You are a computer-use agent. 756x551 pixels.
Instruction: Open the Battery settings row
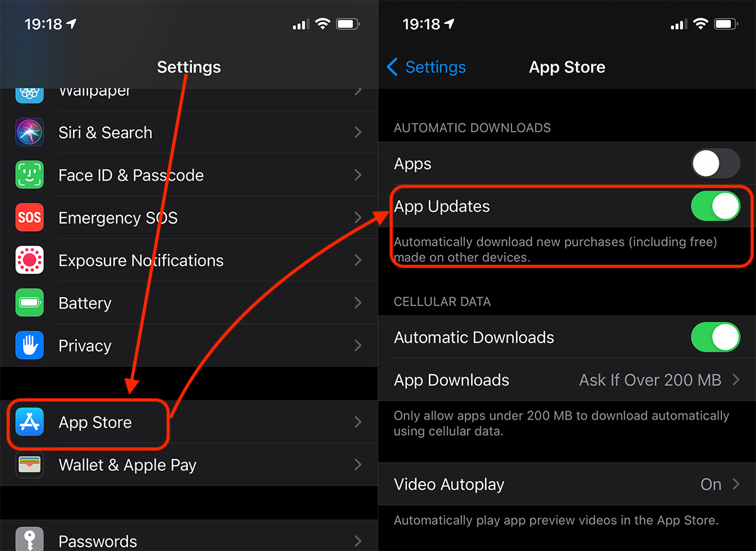[189, 303]
